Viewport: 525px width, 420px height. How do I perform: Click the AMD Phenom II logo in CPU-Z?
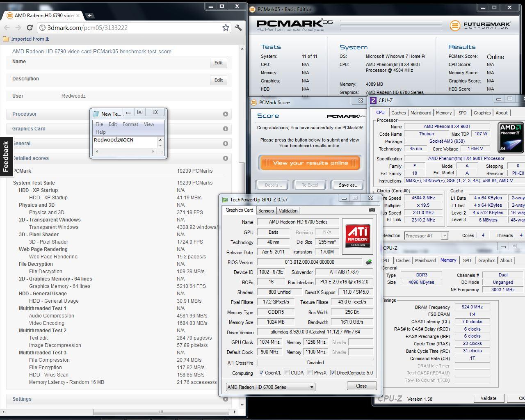pyautogui.click(x=510, y=137)
